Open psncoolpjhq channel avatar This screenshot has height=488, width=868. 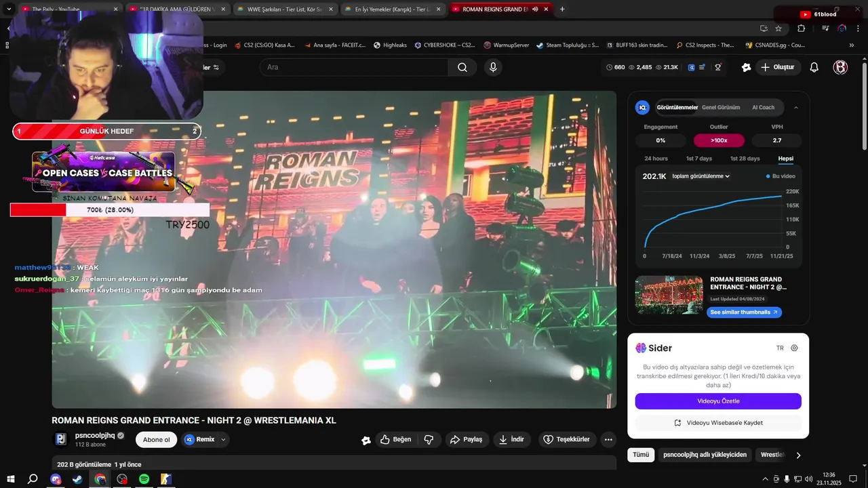click(61, 439)
